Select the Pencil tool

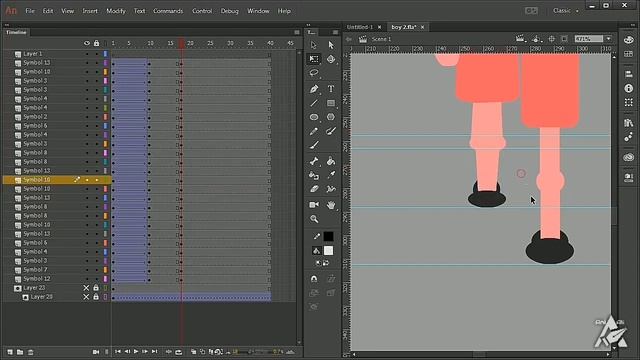click(x=313, y=131)
